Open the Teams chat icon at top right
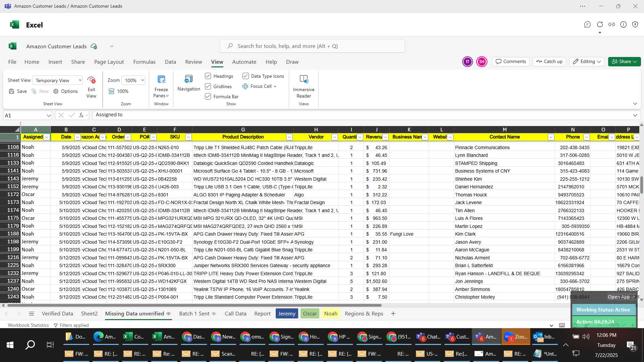The height and width of the screenshot is (362, 644). (x=587, y=24)
